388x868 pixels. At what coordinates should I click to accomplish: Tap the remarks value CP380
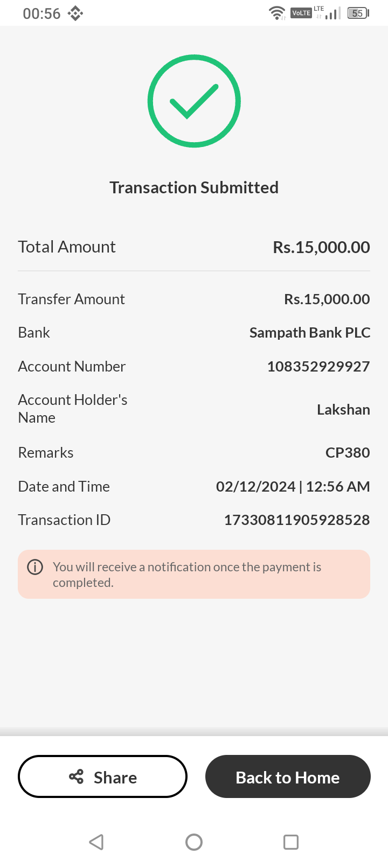(x=348, y=452)
